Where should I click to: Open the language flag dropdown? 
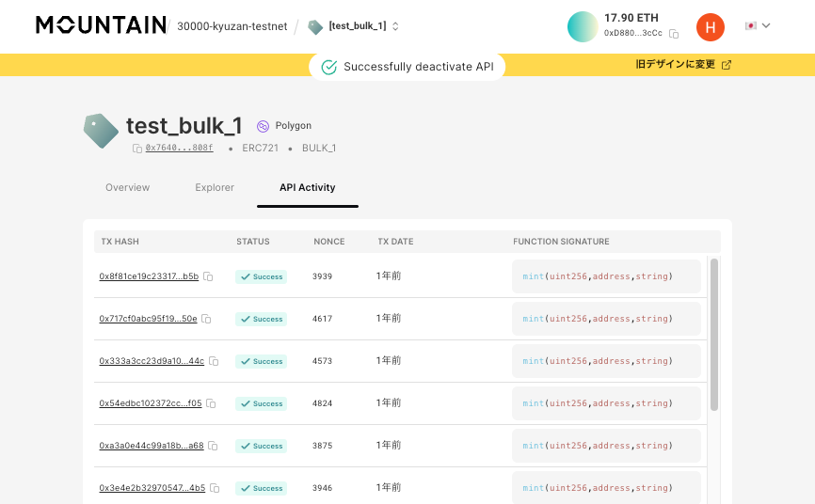point(758,26)
